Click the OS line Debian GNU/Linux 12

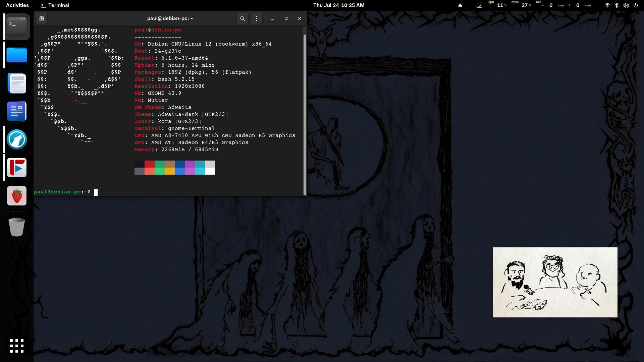pyautogui.click(x=203, y=44)
